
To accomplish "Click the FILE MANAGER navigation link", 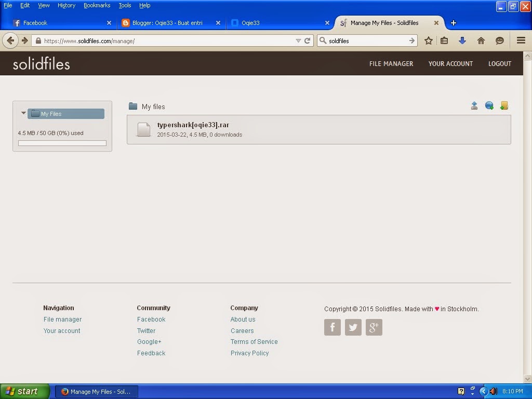I will coord(391,63).
